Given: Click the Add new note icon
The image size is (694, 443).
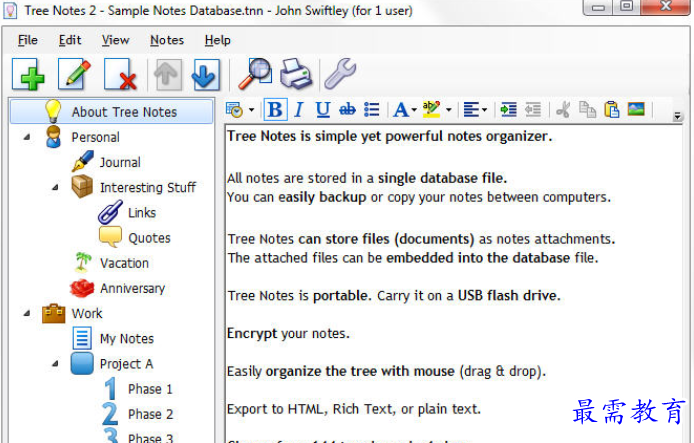Looking at the screenshot, I should [28, 74].
